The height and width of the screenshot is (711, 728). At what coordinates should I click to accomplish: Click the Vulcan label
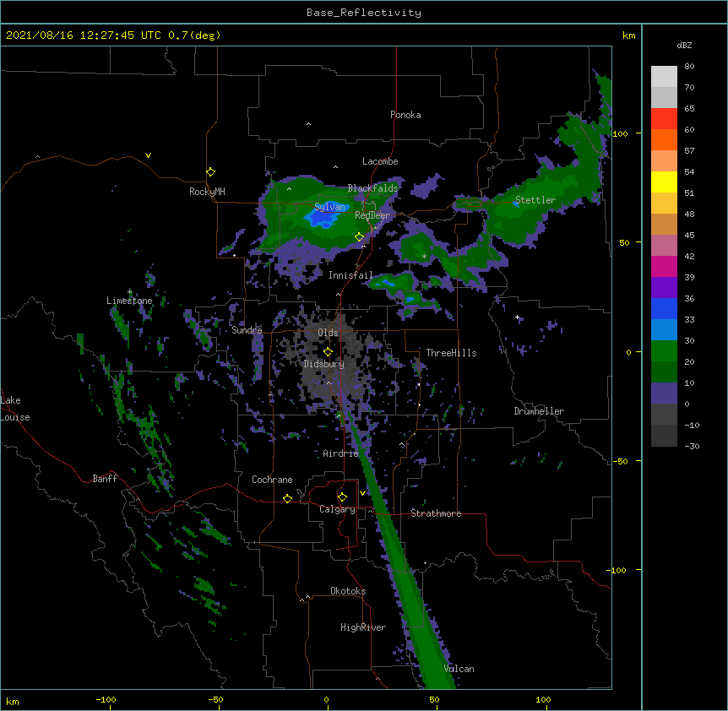(x=459, y=669)
